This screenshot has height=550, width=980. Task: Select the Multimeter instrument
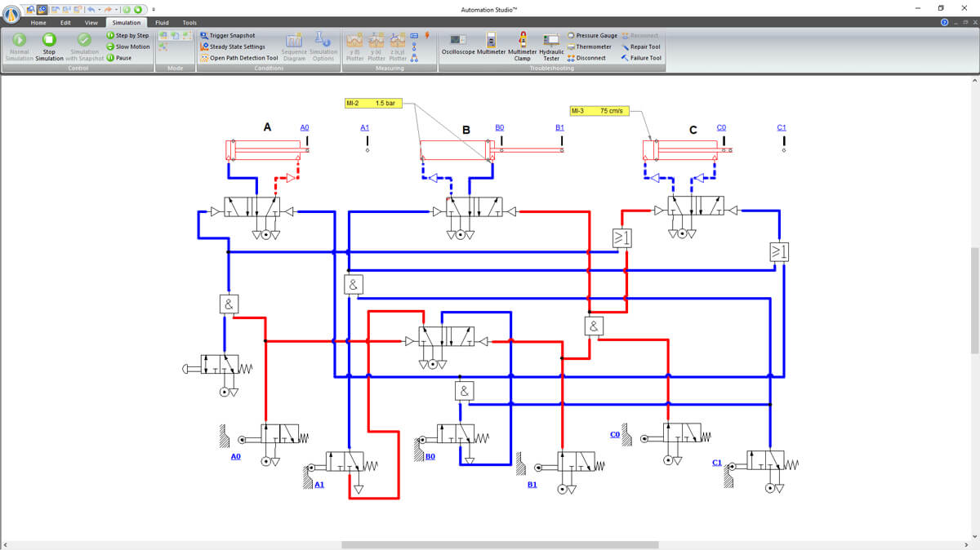coord(492,45)
